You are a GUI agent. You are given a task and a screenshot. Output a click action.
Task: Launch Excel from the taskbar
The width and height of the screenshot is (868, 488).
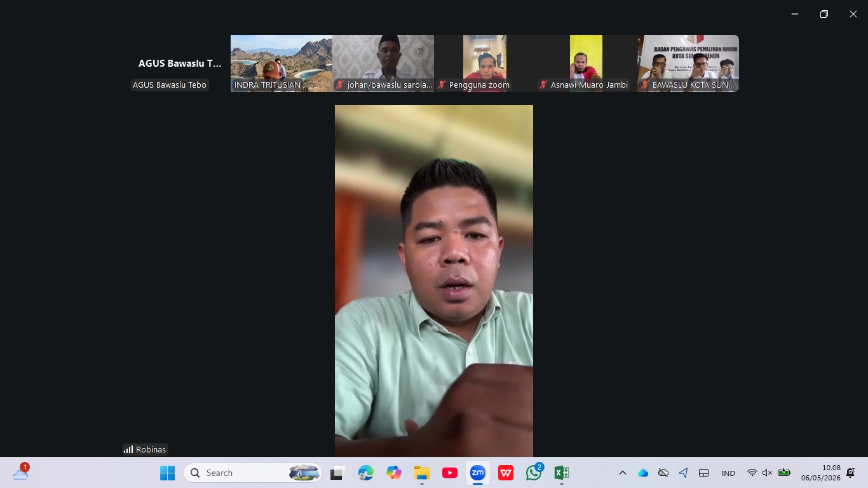(562, 473)
